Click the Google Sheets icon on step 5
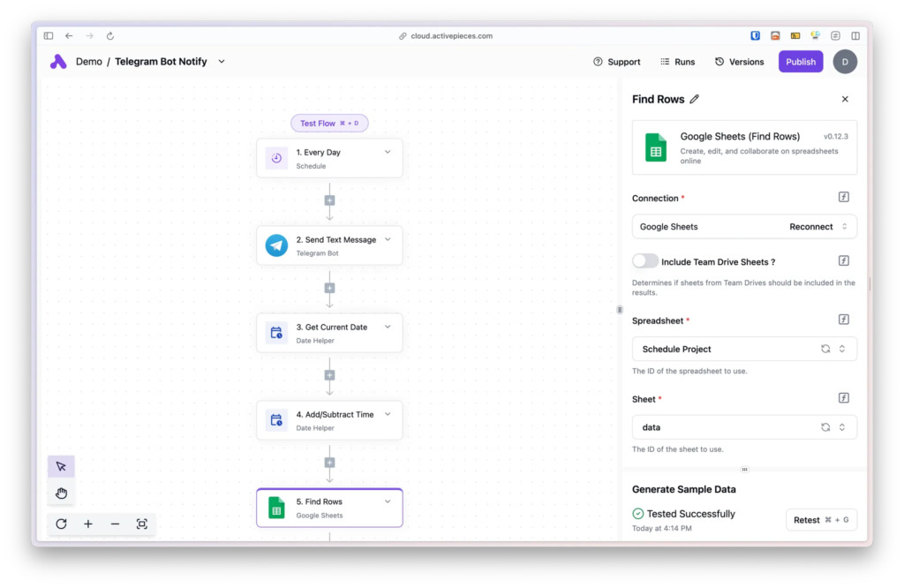 [x=276, y=508]
